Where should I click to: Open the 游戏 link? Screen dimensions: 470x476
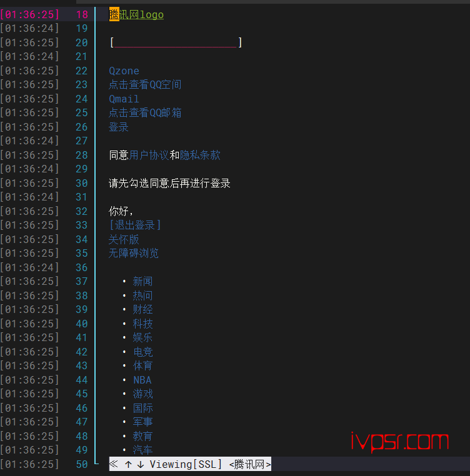[142, 394]
